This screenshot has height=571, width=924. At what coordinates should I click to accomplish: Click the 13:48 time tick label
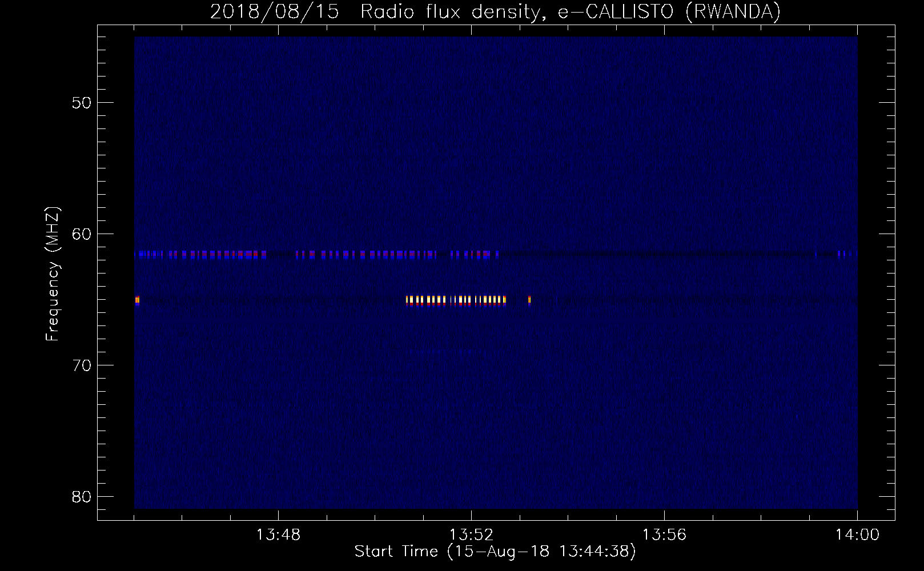(278, 535)
